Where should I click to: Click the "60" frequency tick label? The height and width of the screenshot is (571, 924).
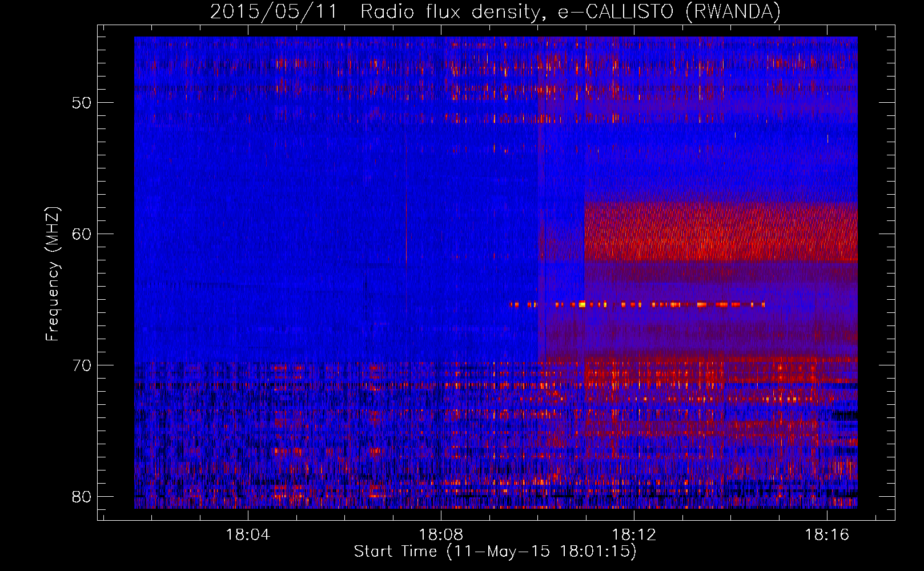click(x=82, y=234)
